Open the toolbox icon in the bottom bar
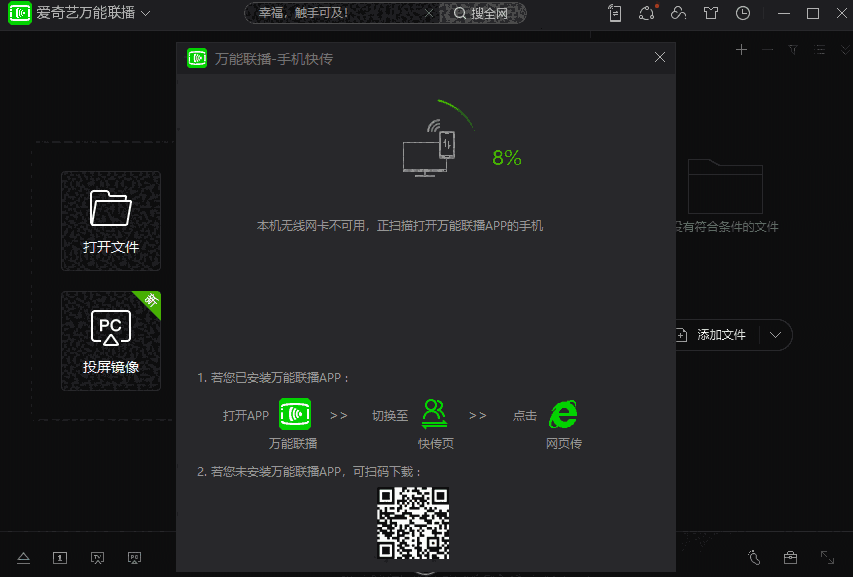Image resolution: width=853 pixels, height=577 pixels. point(790,558)
